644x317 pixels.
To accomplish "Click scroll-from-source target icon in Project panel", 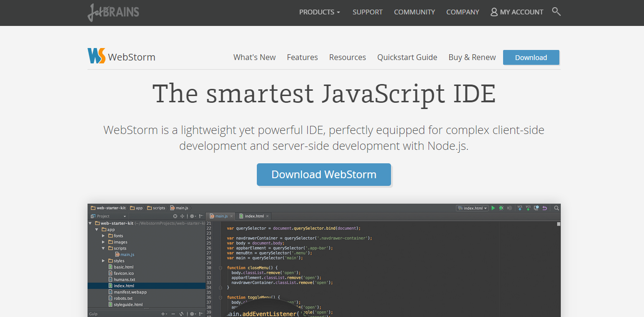I will point(175,216).
